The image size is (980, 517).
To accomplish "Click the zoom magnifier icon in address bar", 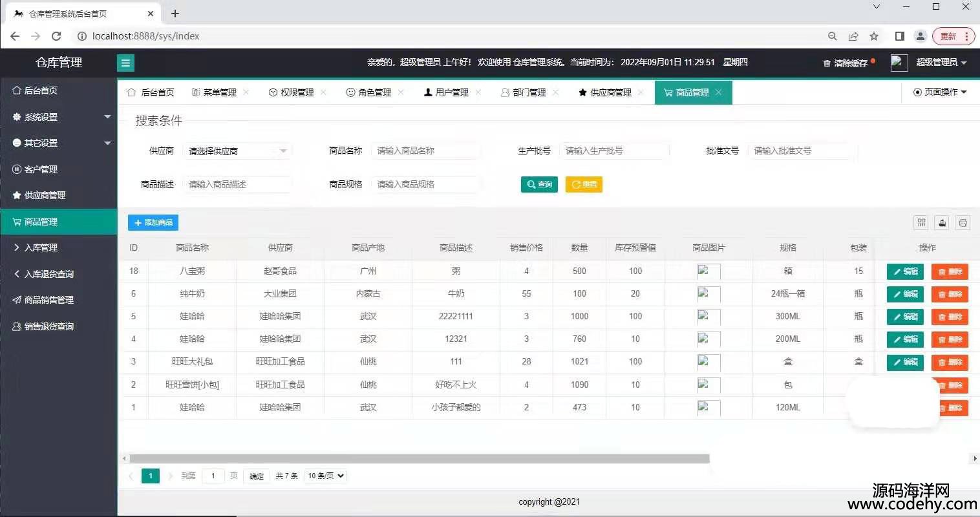I will pyautogui.click(x=833, y=36).
